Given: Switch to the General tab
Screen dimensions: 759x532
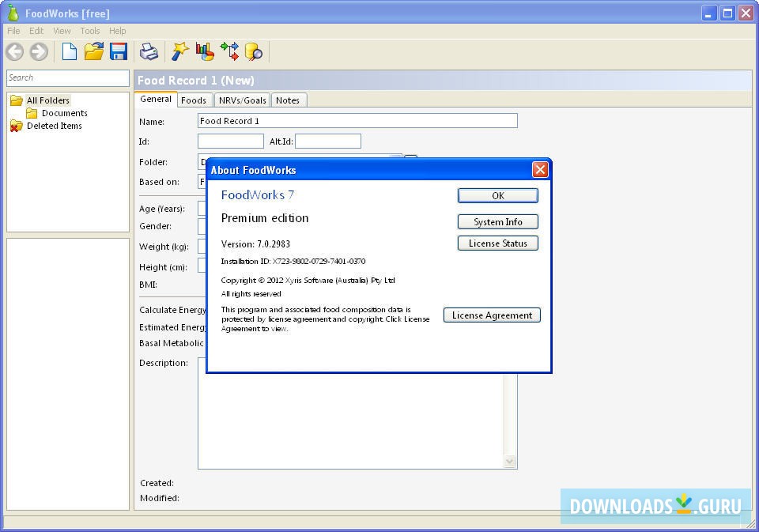Looking at the screenshot, I should click(x=156, y=100).
